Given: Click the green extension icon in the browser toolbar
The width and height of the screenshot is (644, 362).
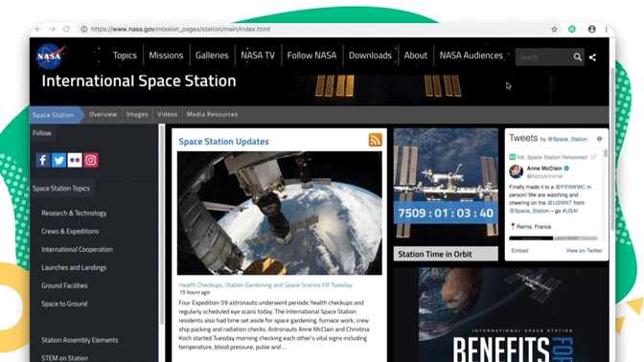Looking at the screenshot, I should (x=572, y=29).
